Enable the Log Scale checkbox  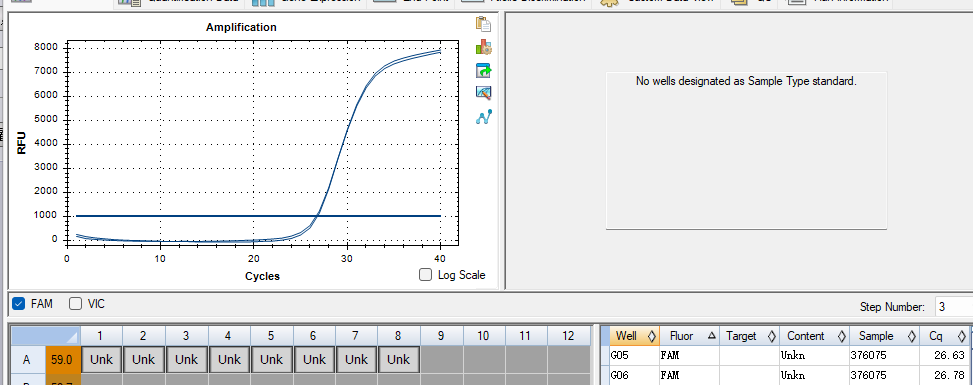[425, 274]
